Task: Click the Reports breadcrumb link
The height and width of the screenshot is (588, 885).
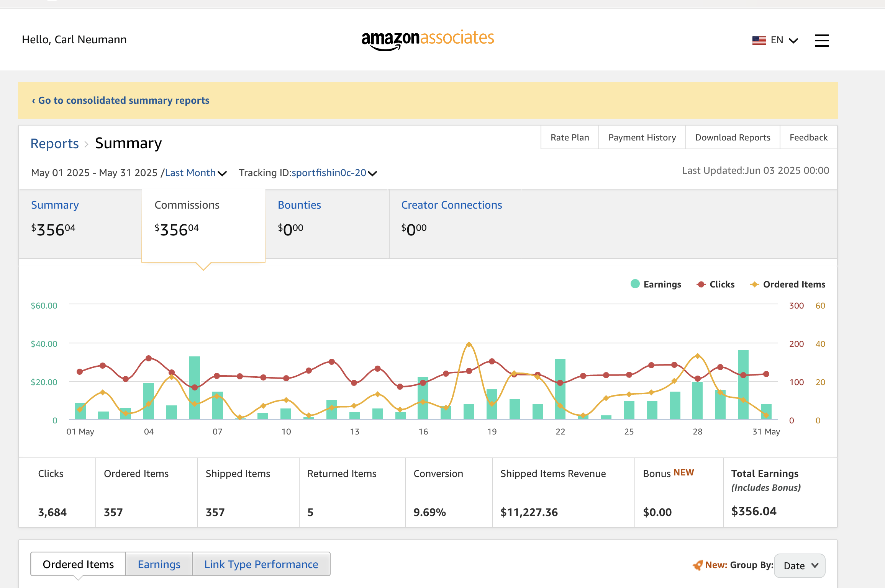Action: pyautogui.click(x=54, y=144)
